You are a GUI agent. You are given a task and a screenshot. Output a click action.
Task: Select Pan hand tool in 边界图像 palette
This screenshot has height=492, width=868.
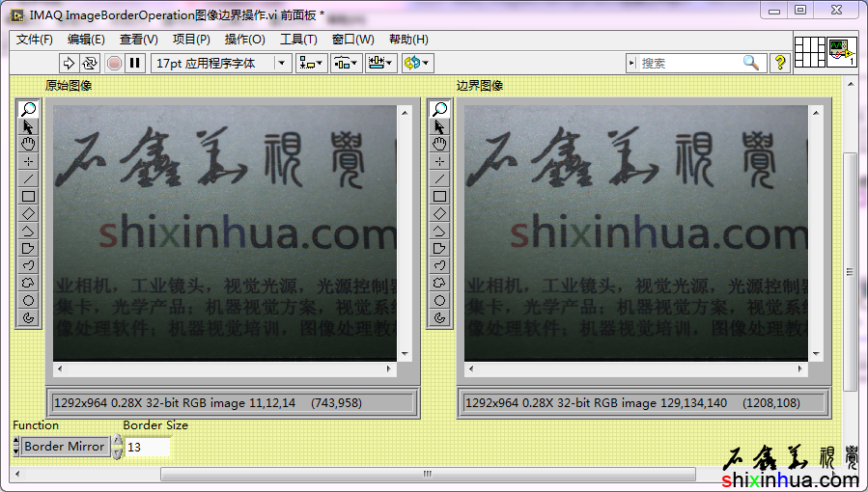coord(439,145)
